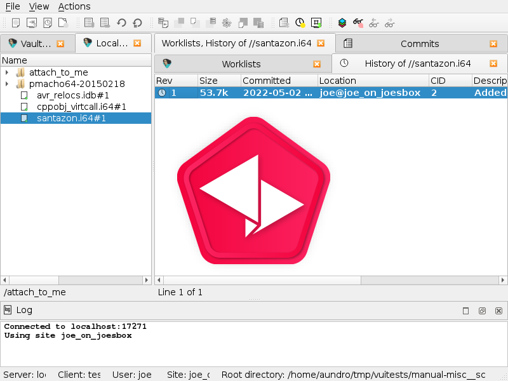The image size is (508, 381).
Task: Select the attach_to_me folder name
Action: pos(58,72)
